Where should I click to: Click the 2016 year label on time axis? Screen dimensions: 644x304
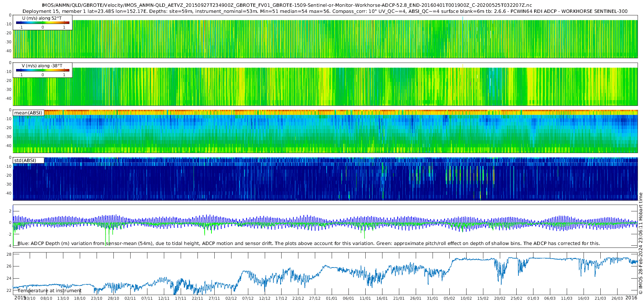point(631,298)
